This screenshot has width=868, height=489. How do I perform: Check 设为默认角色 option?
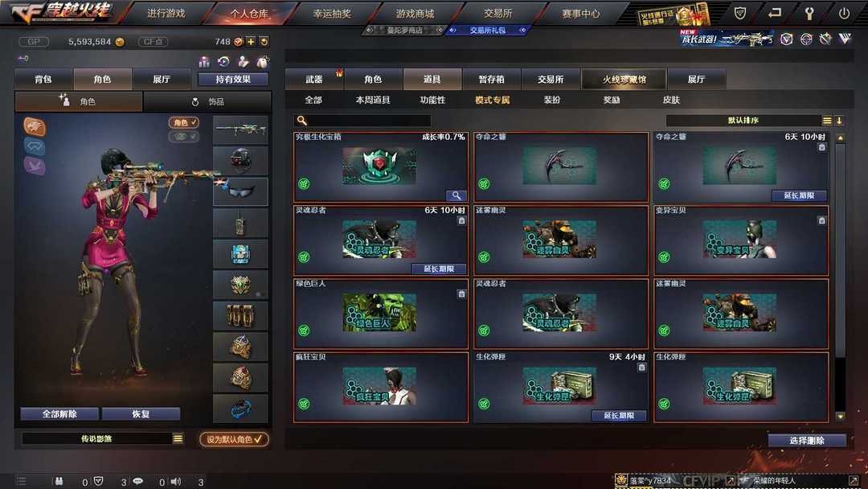(x=234, y=439)
